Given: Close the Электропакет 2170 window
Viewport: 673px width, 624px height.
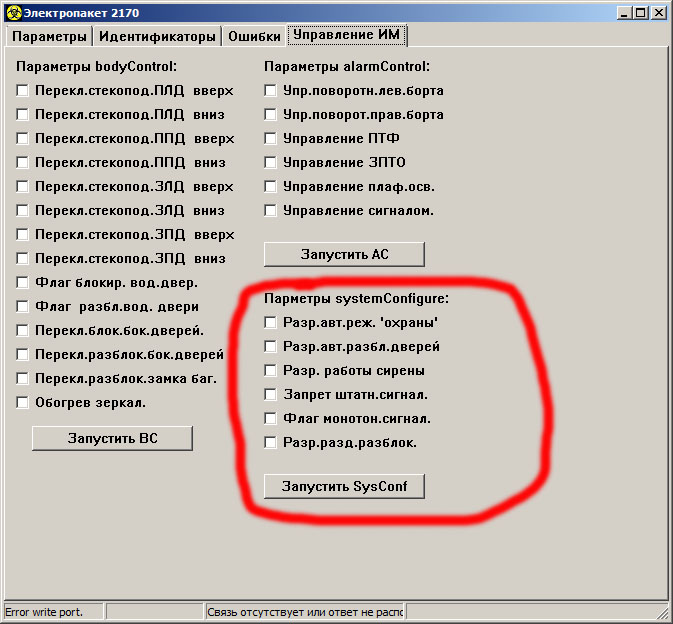Looking at the screenshot, I should (658, 13).
